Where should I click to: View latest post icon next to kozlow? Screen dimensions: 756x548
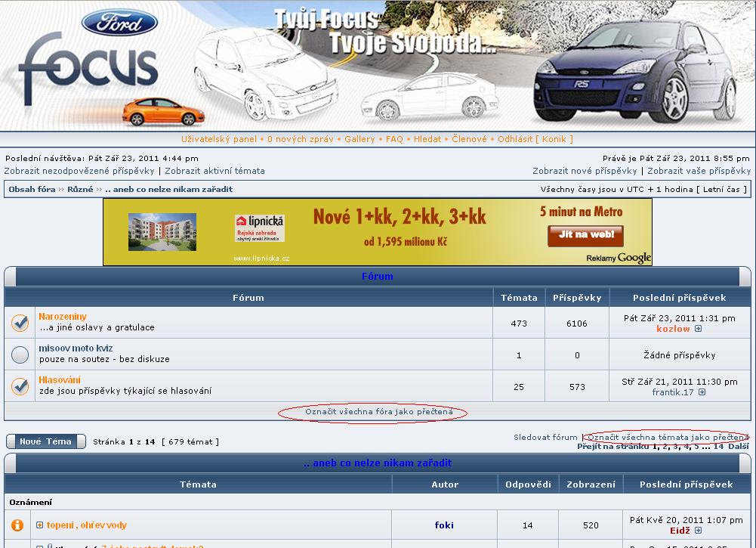[x=699, y=329]
